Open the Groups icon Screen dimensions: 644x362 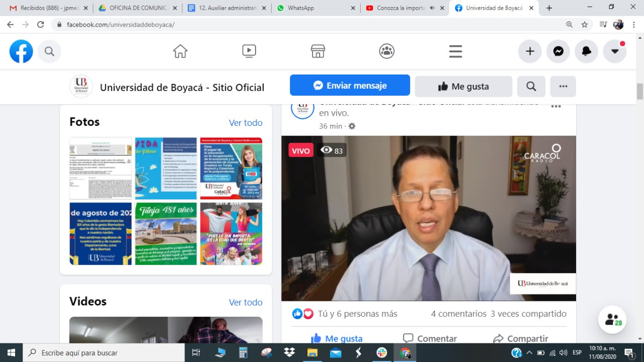(x=386, y=51)
